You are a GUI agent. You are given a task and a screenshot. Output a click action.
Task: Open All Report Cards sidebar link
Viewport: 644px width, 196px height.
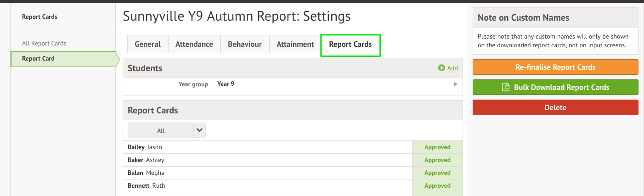[44, 43]
